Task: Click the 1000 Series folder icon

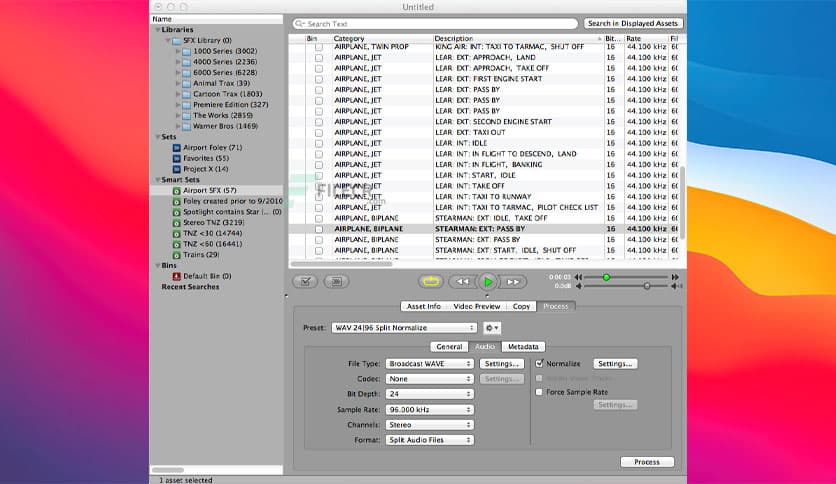Action: tap(187, 52)
